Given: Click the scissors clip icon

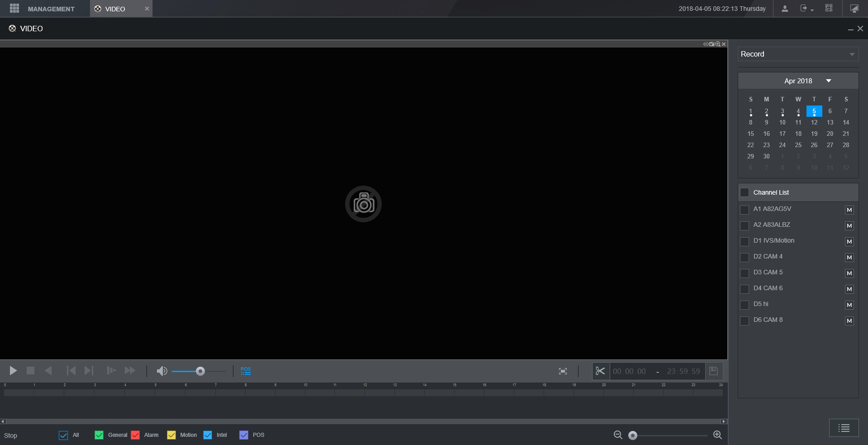Looking at the screenshot, I should point(600,371).
